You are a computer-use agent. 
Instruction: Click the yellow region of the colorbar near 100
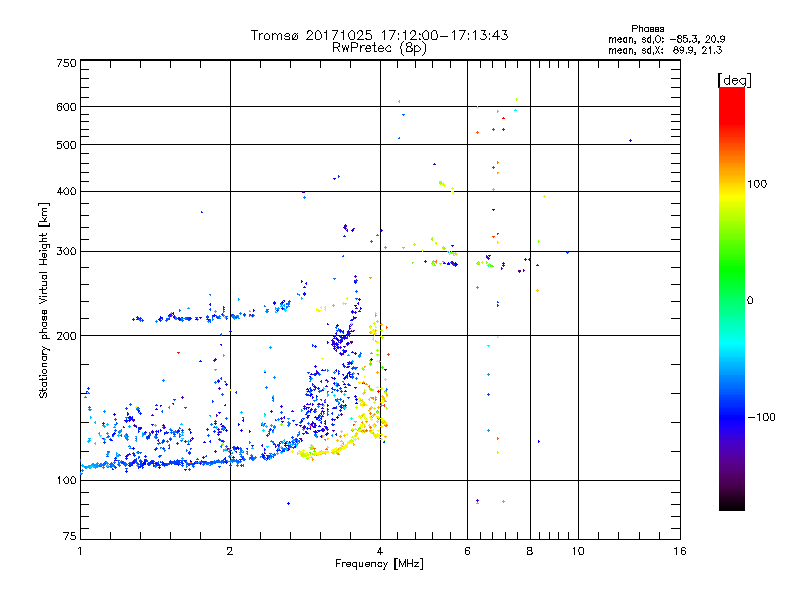[x=732, y=194]
